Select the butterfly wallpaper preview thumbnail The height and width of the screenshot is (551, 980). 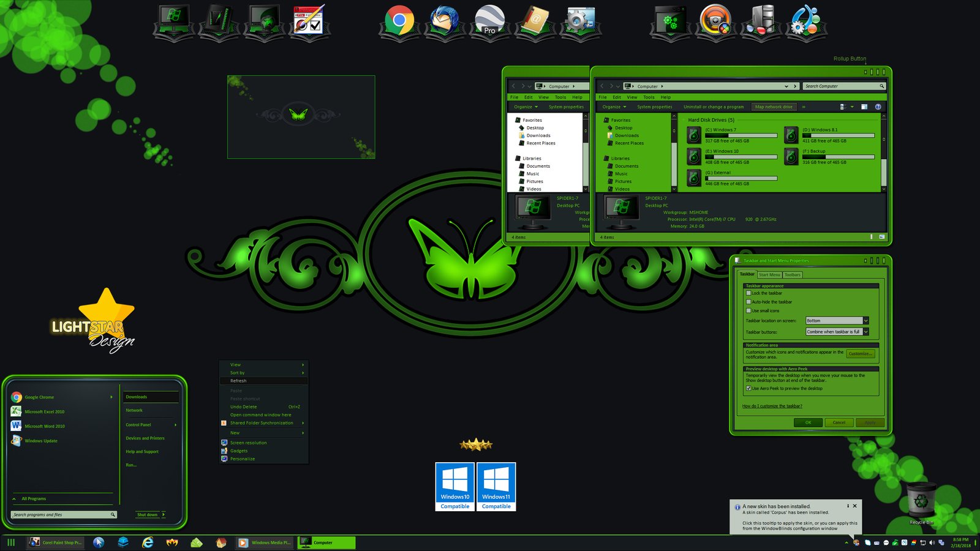[301, 117]
